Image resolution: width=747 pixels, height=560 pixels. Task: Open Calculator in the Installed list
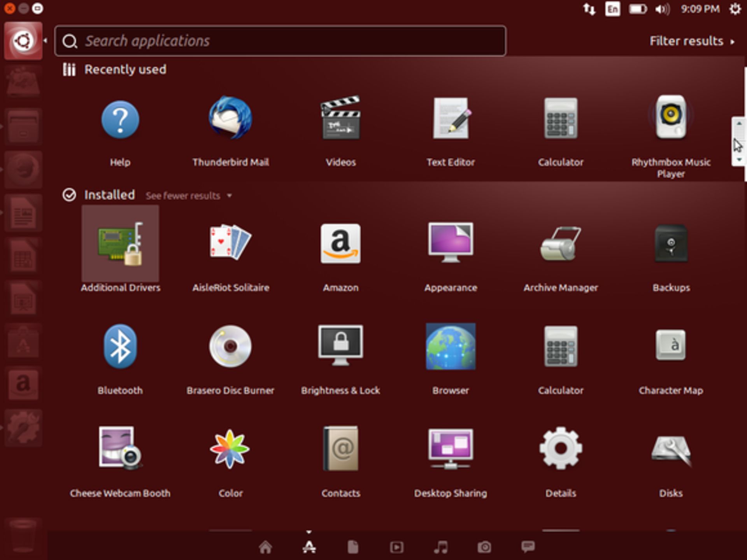(x=561, y=346)
